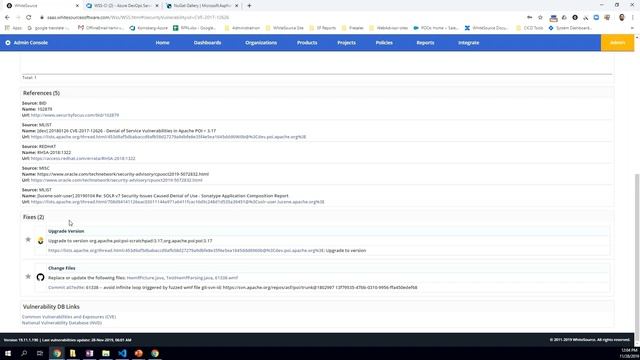
Task: Star the Upgrade Version fix
Action: [28, 240]
